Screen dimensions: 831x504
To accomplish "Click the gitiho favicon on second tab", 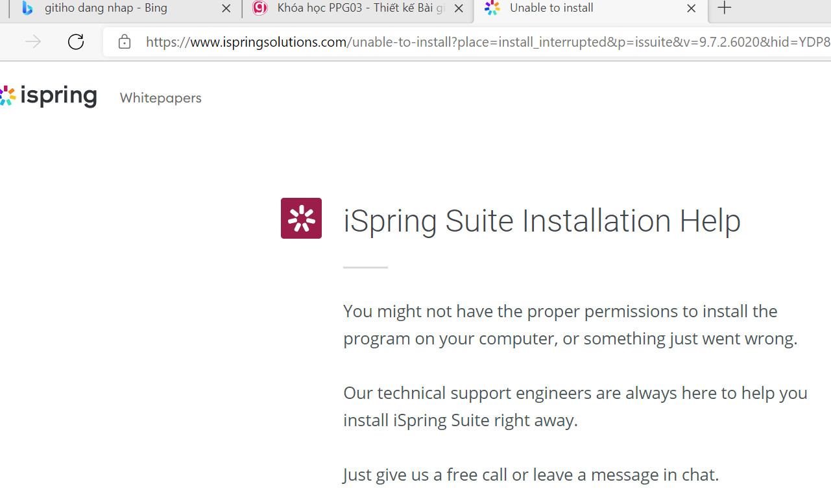I will 260,8.
